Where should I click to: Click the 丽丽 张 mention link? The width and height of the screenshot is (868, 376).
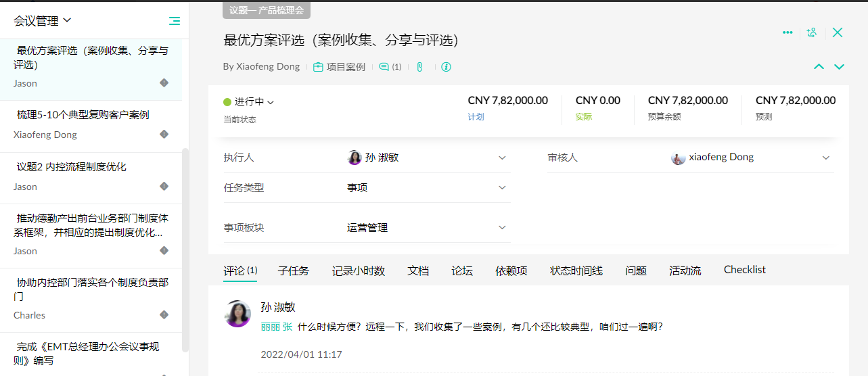pos(277,327)
